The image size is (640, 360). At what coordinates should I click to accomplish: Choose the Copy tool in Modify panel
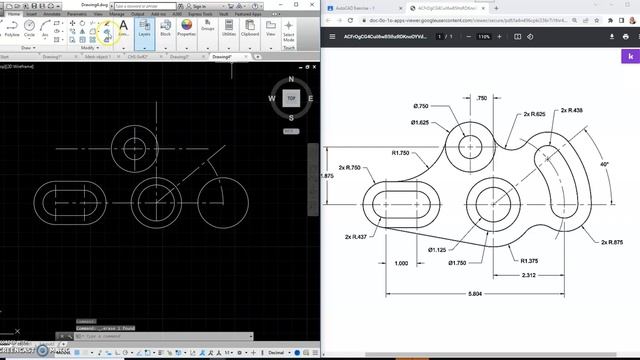point(72,31)
